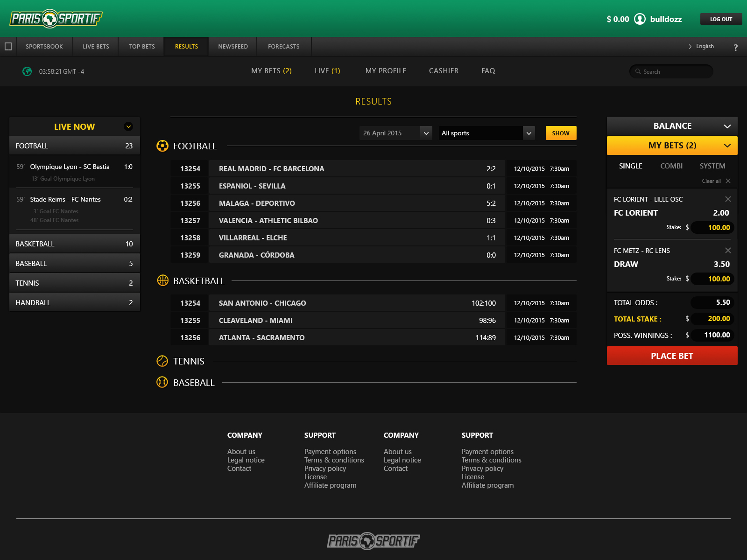Click the football icon beside Football heading
Viewport: 747px width, 560px height.
pos(162,146)
